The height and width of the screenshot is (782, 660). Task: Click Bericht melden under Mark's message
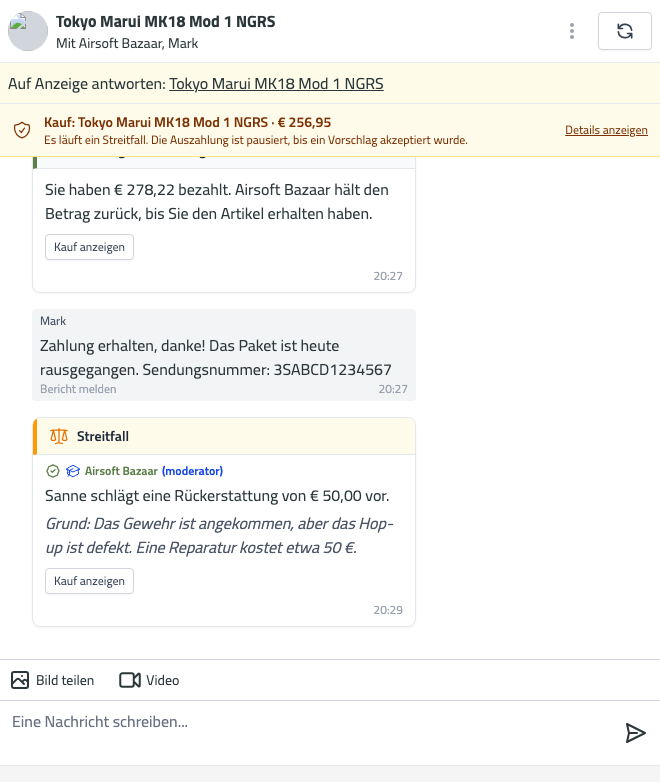[78, 389]
